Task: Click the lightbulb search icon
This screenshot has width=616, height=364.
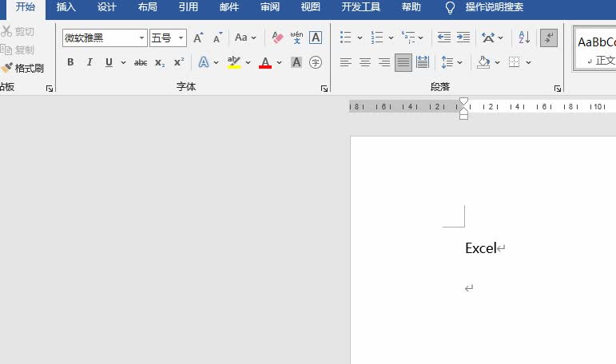Action: 450,8
